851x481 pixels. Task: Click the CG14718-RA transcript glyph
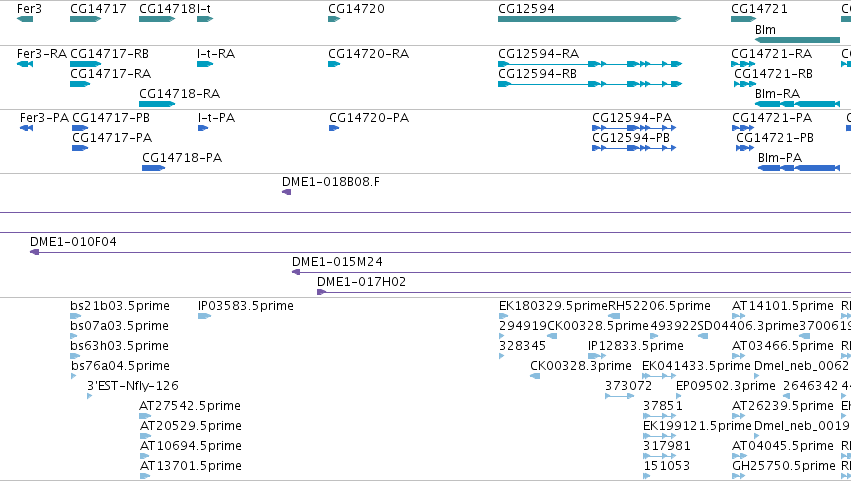pyautogui.click(x=157, y=104)
